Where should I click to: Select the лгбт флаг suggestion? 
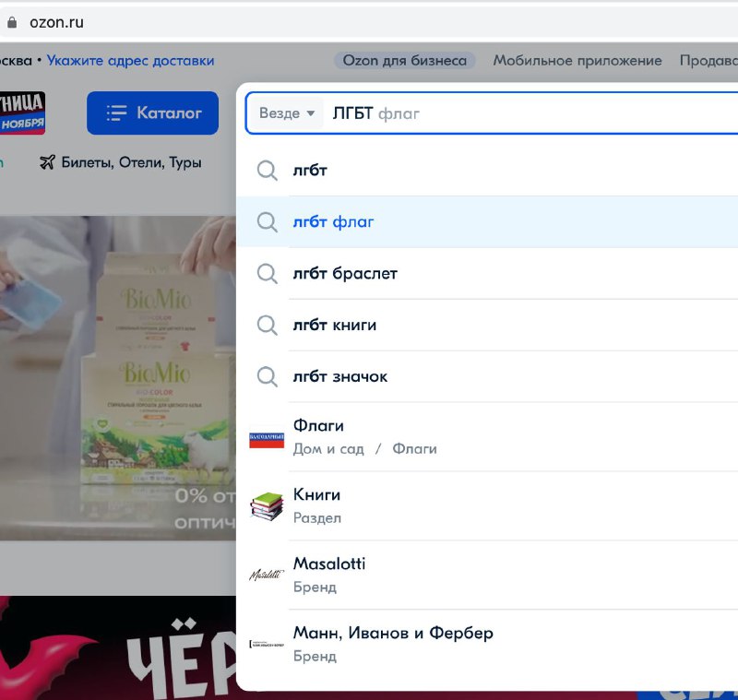point(487,221)
